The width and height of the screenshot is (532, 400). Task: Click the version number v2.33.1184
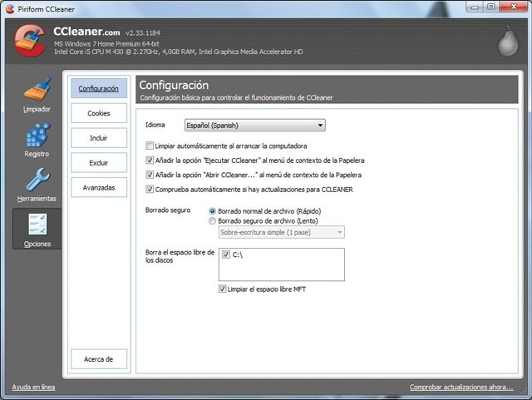[x=142, y=33]
